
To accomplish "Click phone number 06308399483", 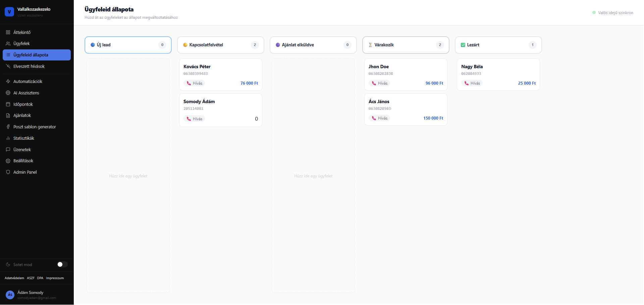I will [196, 74].
